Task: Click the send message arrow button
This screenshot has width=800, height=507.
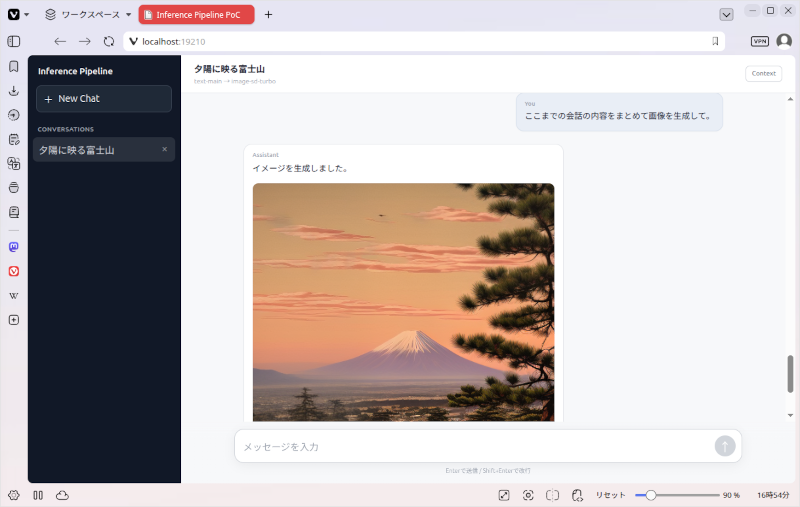Action: click(x=724, y=446)
